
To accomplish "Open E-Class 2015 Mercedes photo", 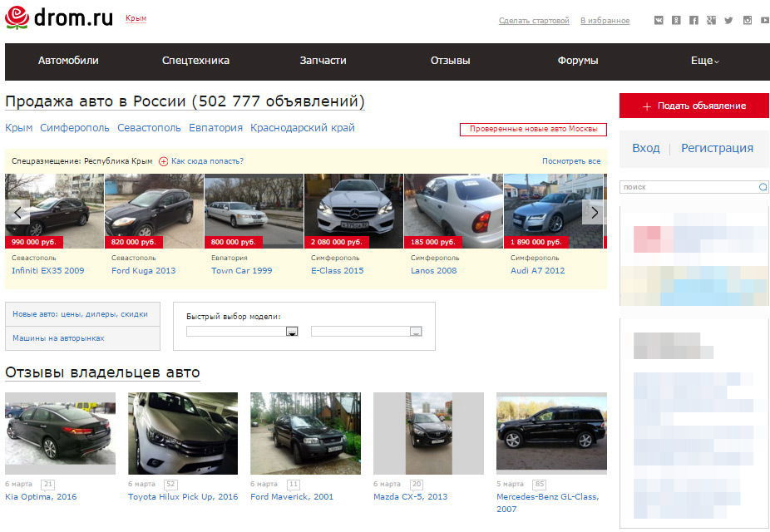I will point(353,211).
